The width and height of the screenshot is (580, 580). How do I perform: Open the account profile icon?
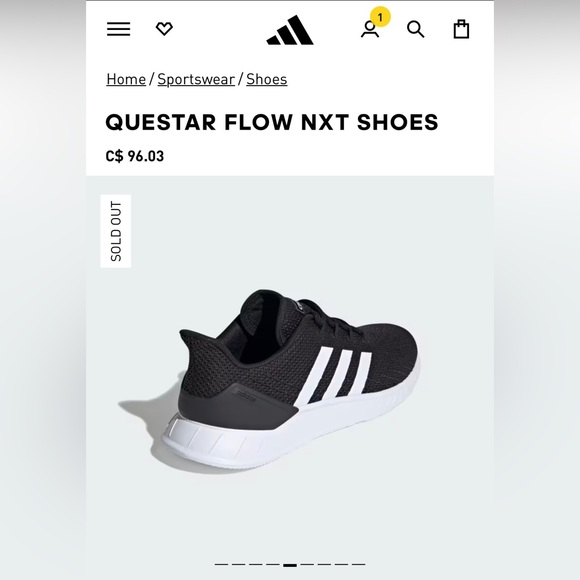(x=370, y=30)
